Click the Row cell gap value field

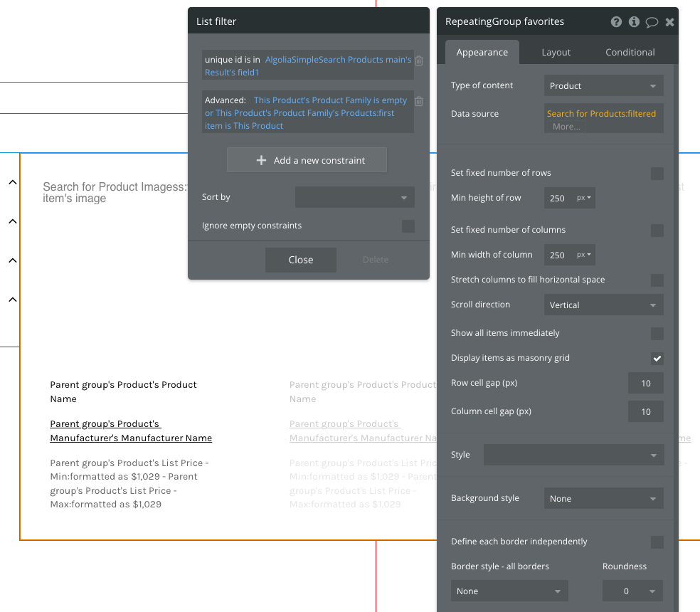coord(645,384)
